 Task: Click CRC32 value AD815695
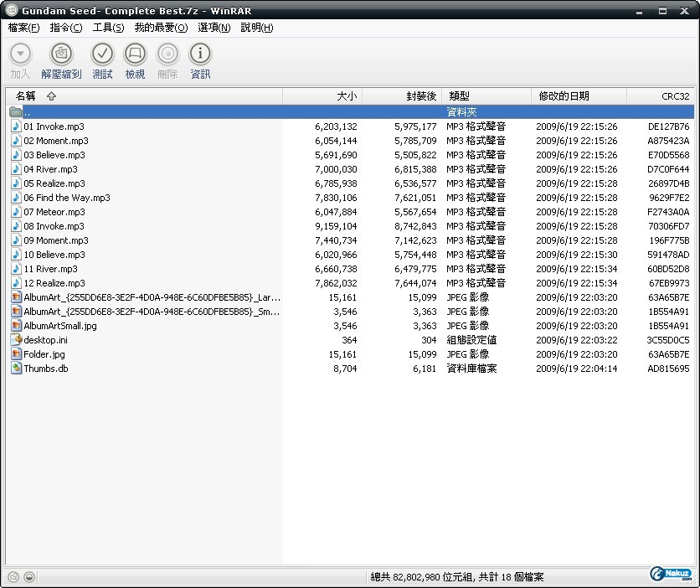(x=668, y=369)
